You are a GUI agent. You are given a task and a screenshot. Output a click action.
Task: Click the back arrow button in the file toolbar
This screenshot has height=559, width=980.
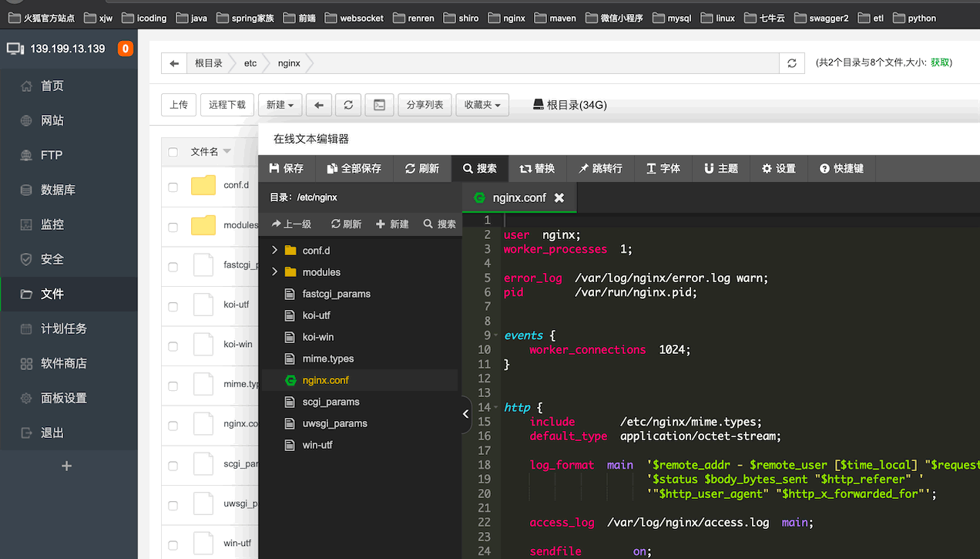(x=319, y=105)
